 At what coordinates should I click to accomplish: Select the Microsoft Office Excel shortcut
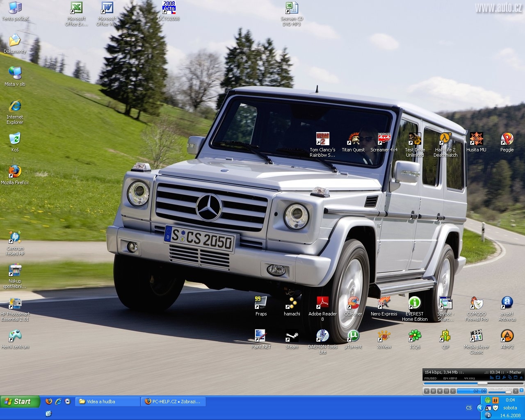click(76, 14)
